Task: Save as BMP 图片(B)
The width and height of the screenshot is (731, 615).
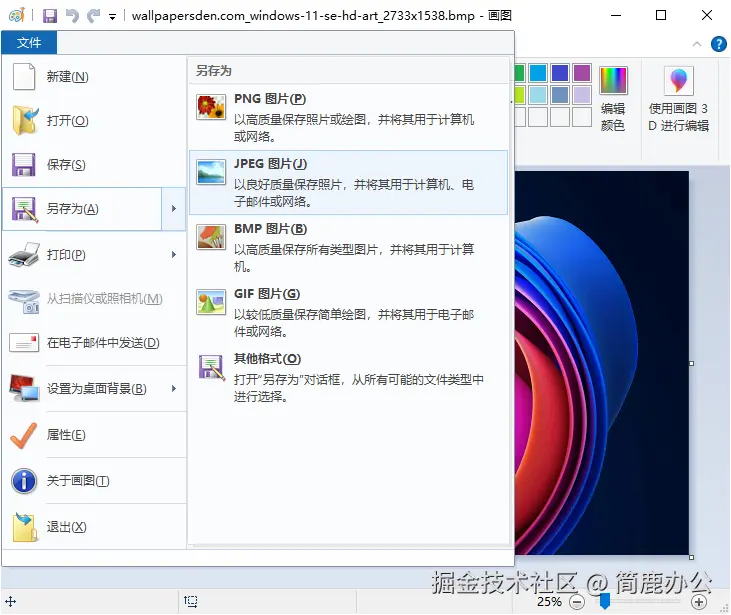Action: pos(348,248)
